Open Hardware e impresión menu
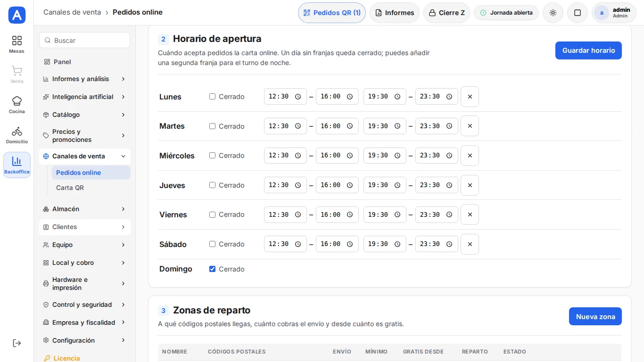The width and height of the screenshot is (644, 362). [x=85, y=284]
